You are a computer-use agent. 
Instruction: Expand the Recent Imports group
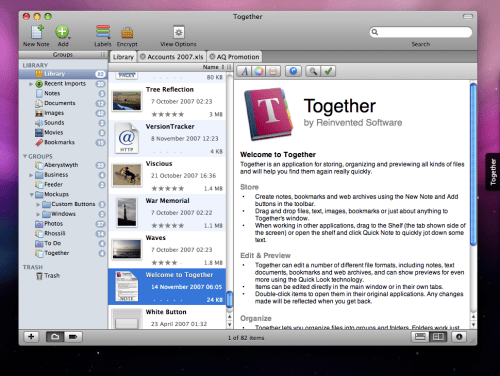pos(31,84)
